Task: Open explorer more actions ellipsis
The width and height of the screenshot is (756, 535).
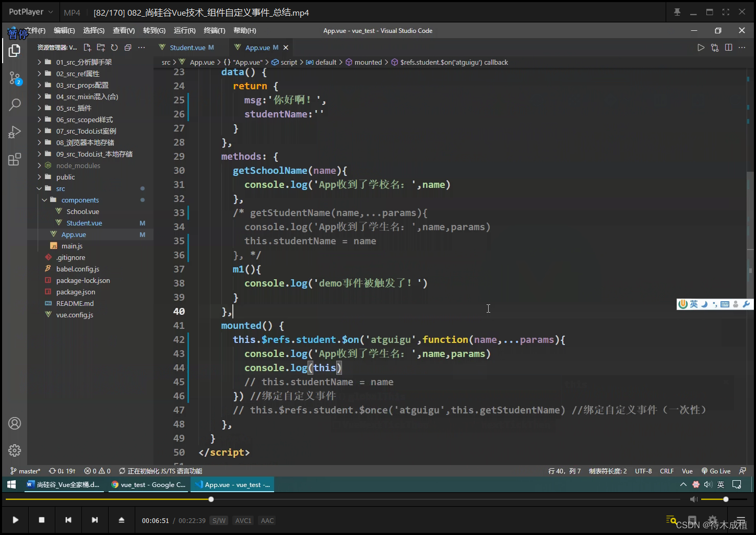Action: click(x=141, y=47)
